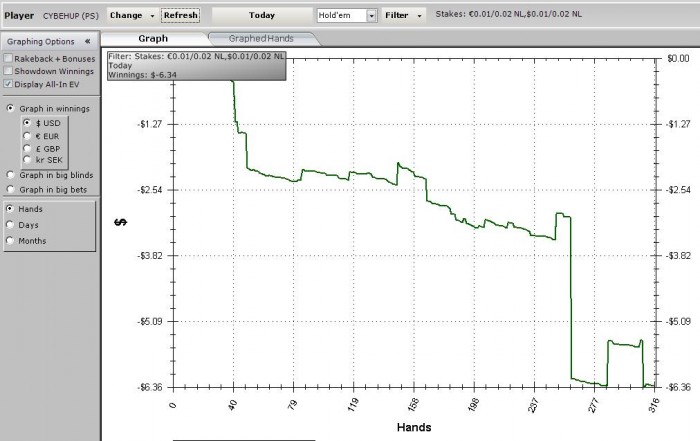
Task: Click the -$2.54 left axis label
Action: point(150,190)
